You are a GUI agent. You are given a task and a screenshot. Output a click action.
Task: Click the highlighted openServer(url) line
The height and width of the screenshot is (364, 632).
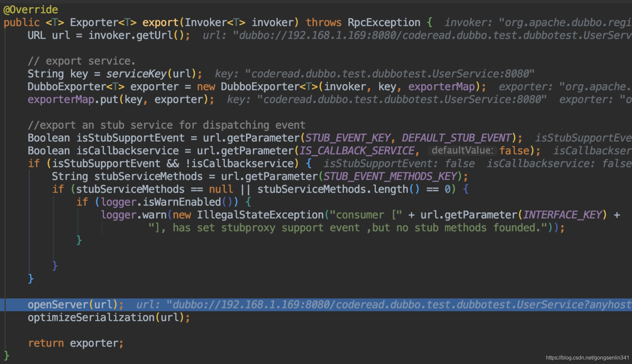(316, 305)
